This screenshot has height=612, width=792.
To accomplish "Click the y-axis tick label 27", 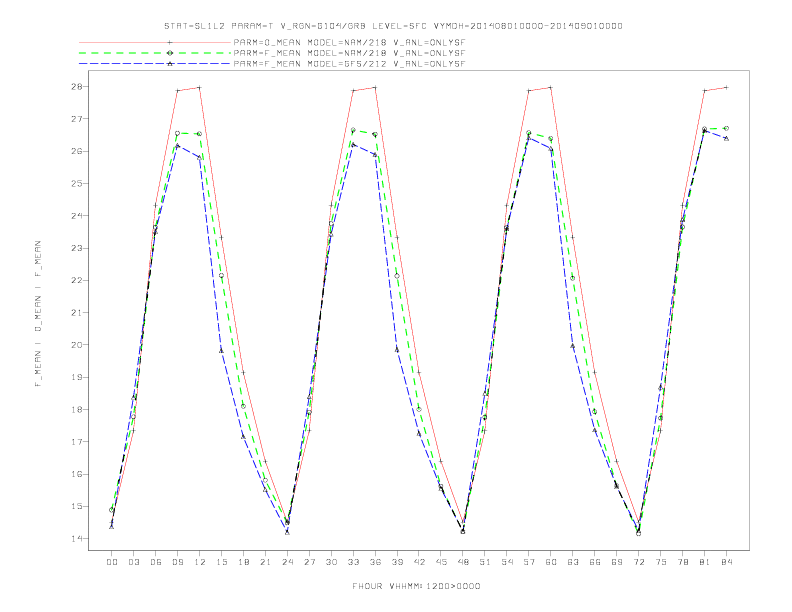I will 77,119.
